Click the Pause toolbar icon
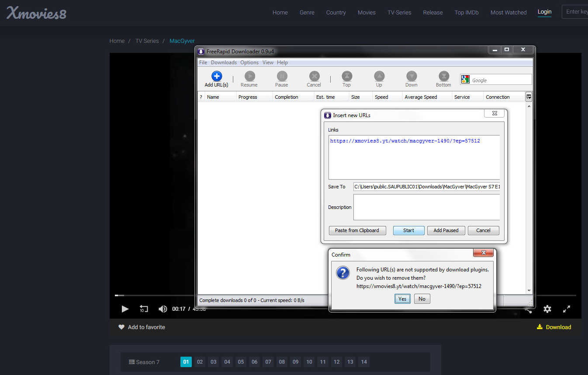The height and width of the screenshot is (375, 588). point(282,76)
